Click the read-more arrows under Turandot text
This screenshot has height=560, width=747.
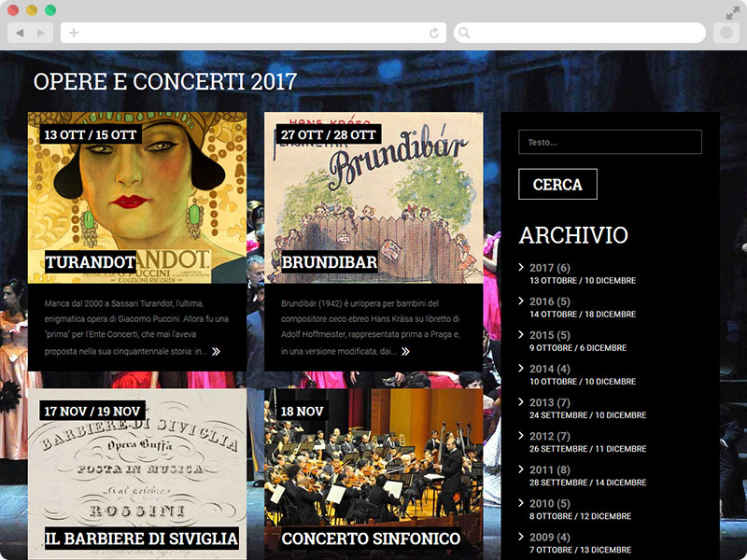(x=216, y=352)
